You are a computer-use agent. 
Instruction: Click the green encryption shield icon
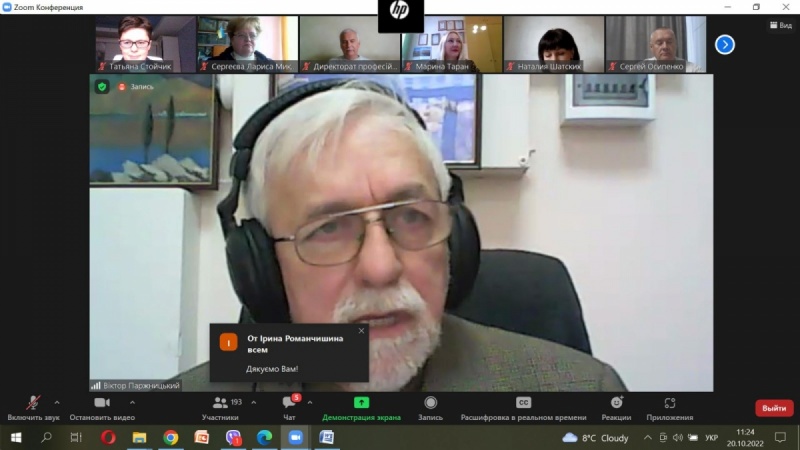pyautogui.click(x=102, y=87)
